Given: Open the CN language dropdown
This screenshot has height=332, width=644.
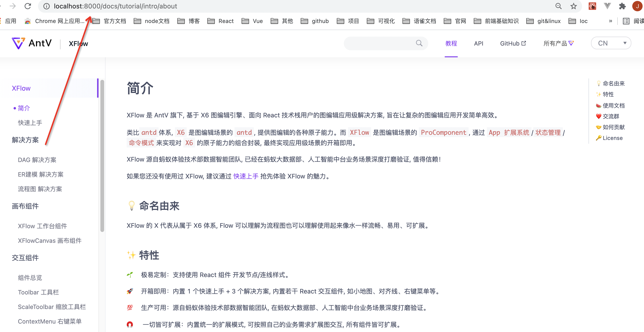Looking at the screenshot, I should (x=611, y=43).
